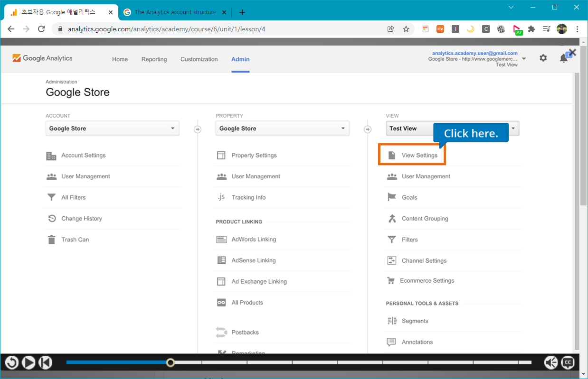Click the Change History clock icon
The height and width of the screenshot is (379, 588).
[52, 219]
